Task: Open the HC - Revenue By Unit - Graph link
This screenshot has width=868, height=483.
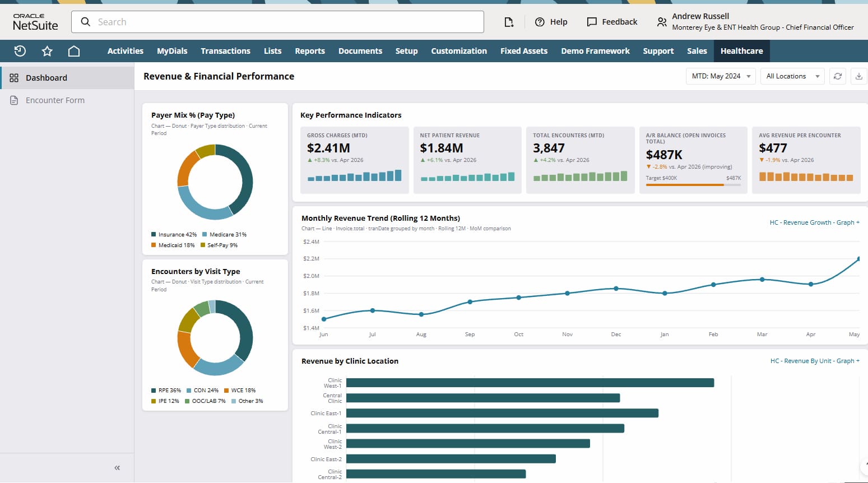Action: 815,361
